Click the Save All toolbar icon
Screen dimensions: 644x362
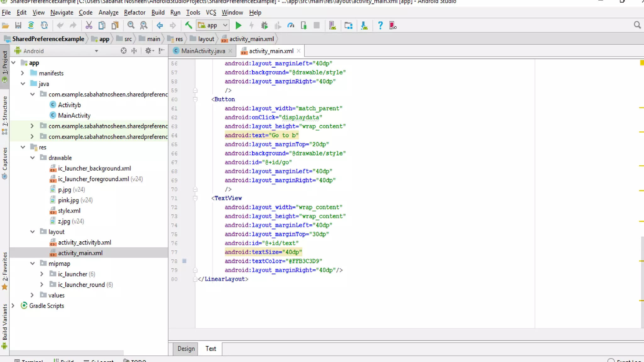tap(18, 25)
